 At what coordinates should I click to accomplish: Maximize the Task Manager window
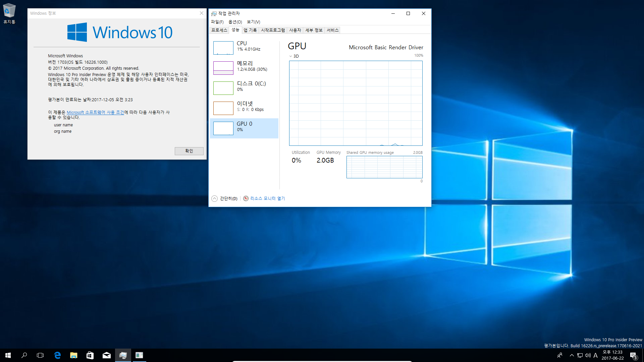click(408, 13)
